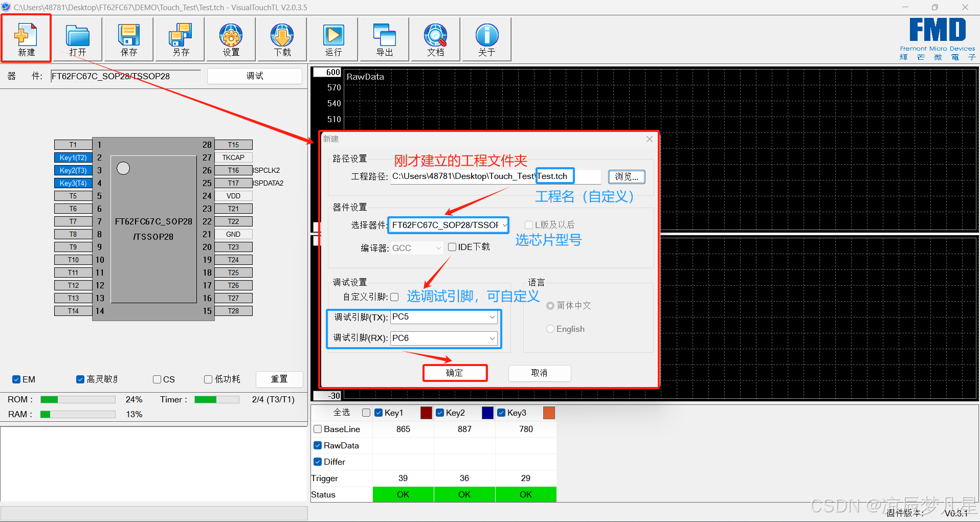980x522 pixels.
Task: Enable IDE下载 checkbox
Action: [452, 247]
